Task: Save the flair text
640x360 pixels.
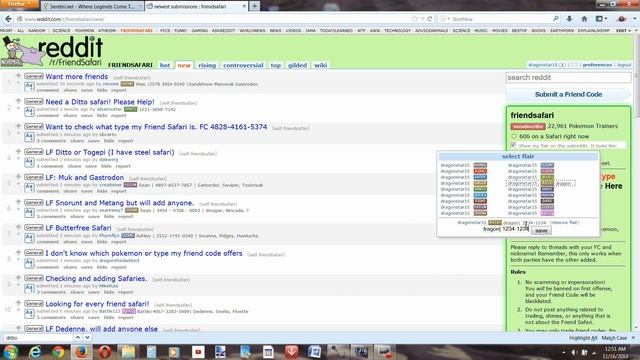Action: tap(541, 231)
